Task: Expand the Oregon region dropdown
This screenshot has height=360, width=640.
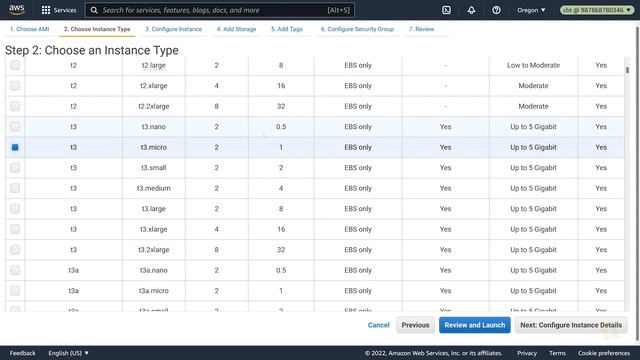Action: (531, 10)
